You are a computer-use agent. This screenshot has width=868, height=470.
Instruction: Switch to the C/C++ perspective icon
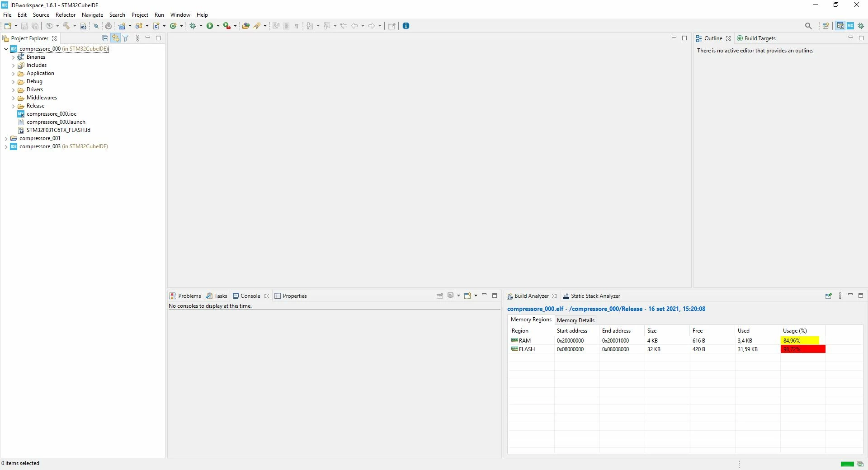pos(840,26)
